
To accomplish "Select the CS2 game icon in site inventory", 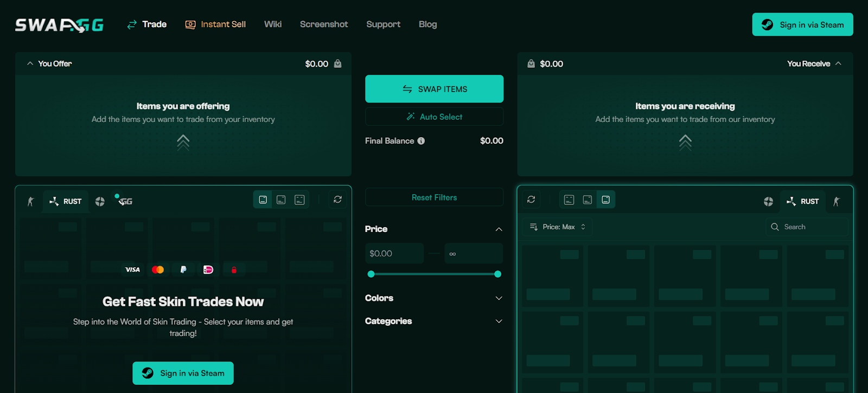I will click(x=837, y=202).
